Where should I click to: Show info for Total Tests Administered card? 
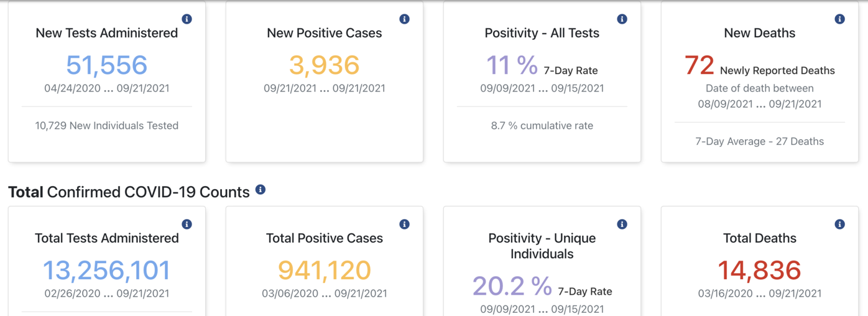(x=187, y=225)
